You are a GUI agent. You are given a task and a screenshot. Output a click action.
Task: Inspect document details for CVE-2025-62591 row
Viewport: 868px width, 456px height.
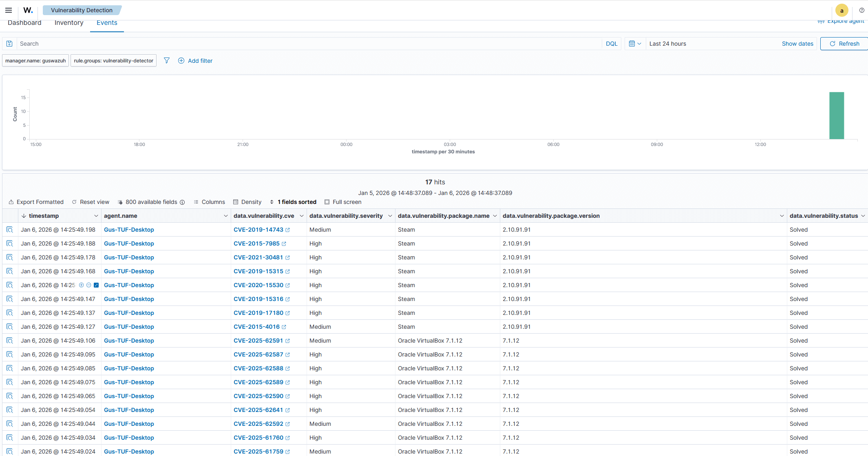(10, 341)
